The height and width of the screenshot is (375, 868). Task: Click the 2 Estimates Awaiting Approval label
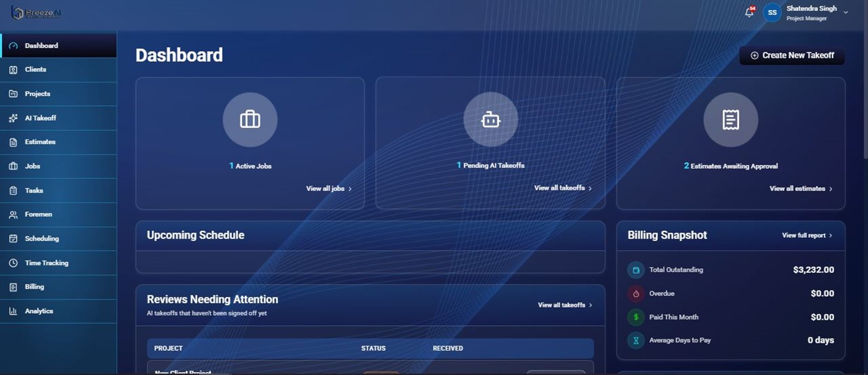731,166
